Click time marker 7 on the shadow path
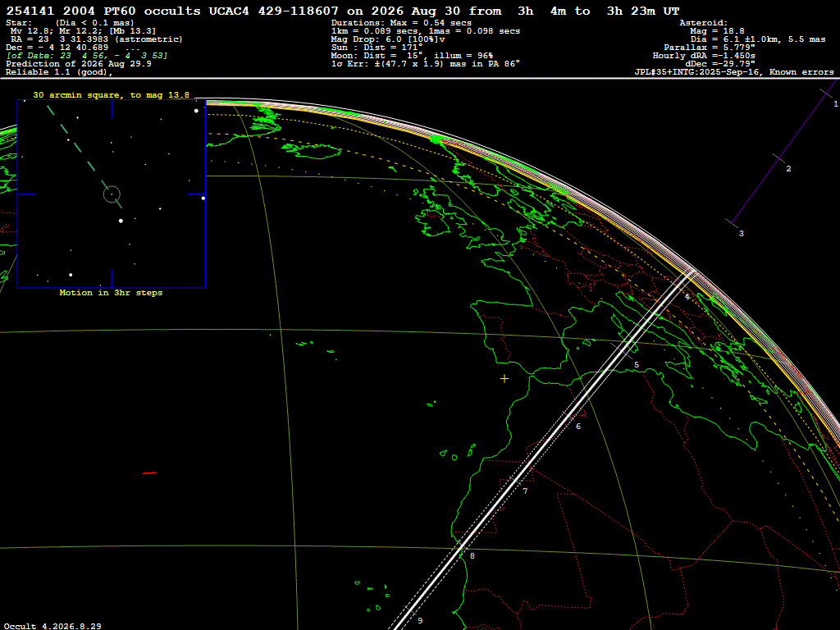The image size is (840, 630). [525, 491]
